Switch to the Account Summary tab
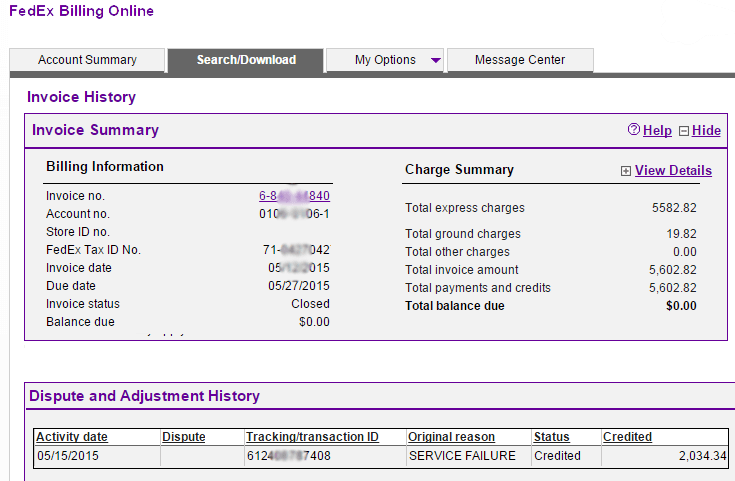Viewport: 735px width, 481px height. tap(87, 60)
